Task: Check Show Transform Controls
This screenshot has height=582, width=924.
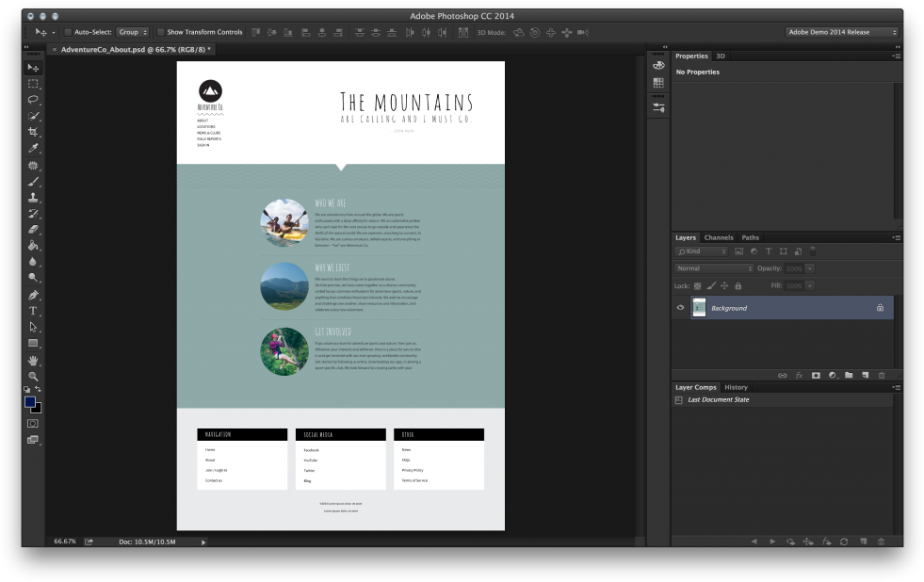Action: [x=161, y=32]
